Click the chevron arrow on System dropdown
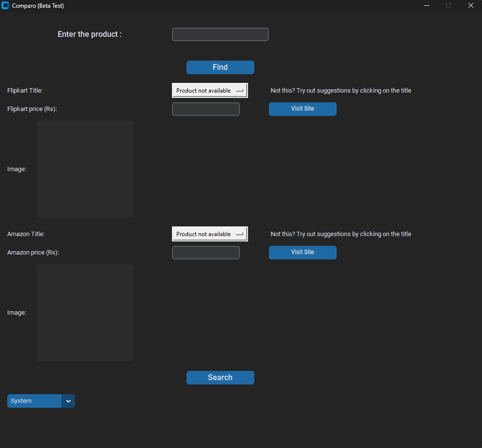 (68, 401)
